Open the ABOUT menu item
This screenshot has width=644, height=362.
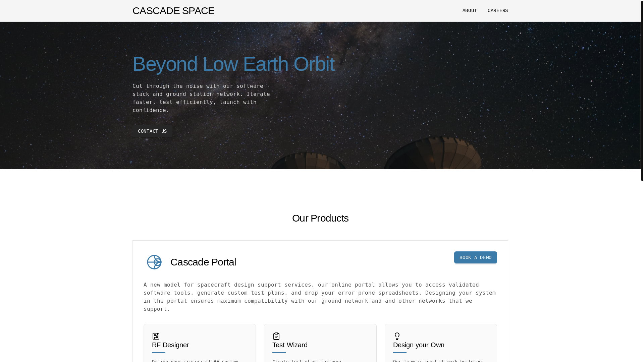click(470, 11)
